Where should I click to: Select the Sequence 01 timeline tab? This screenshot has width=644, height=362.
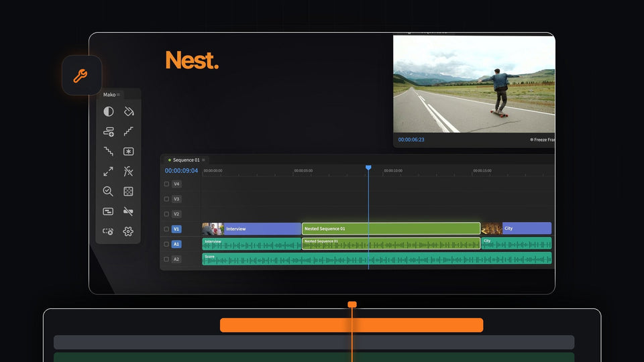pos(186,160)
